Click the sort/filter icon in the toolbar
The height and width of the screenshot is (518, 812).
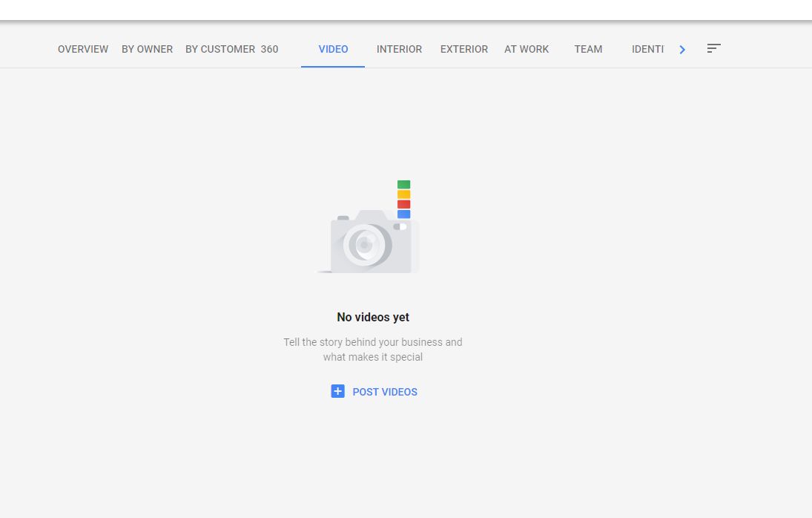point(713,48)
